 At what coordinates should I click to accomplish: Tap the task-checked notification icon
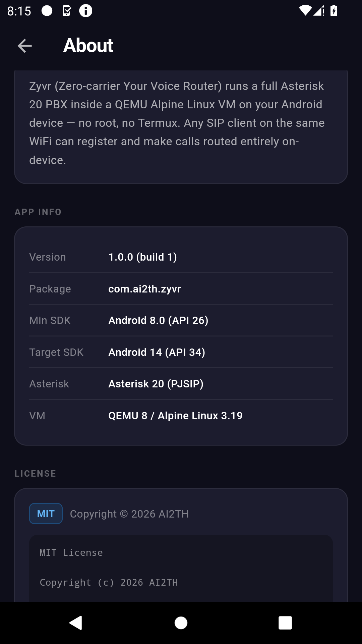[x=67, y=11]
